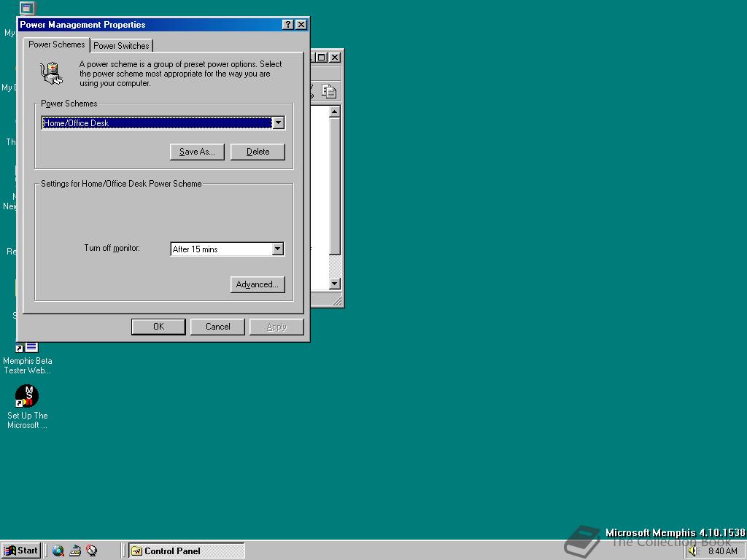Maximize the Control Panel window behind
Screen dimensions: 747x560
322,57
